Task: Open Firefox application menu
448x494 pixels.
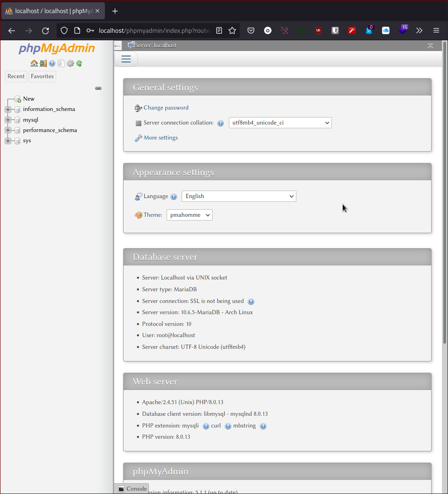Action: click(x=436, y=30)
